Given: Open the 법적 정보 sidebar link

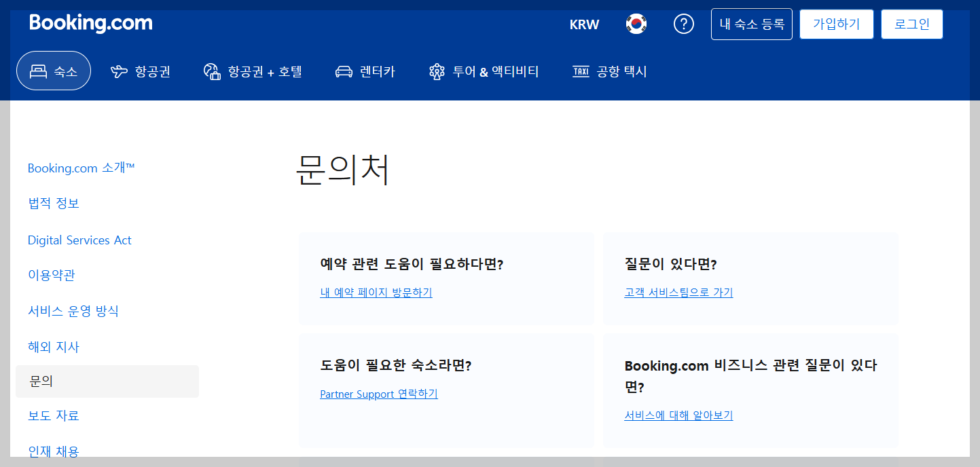Looking at the screenshot, I should click(x=54, y=203).
